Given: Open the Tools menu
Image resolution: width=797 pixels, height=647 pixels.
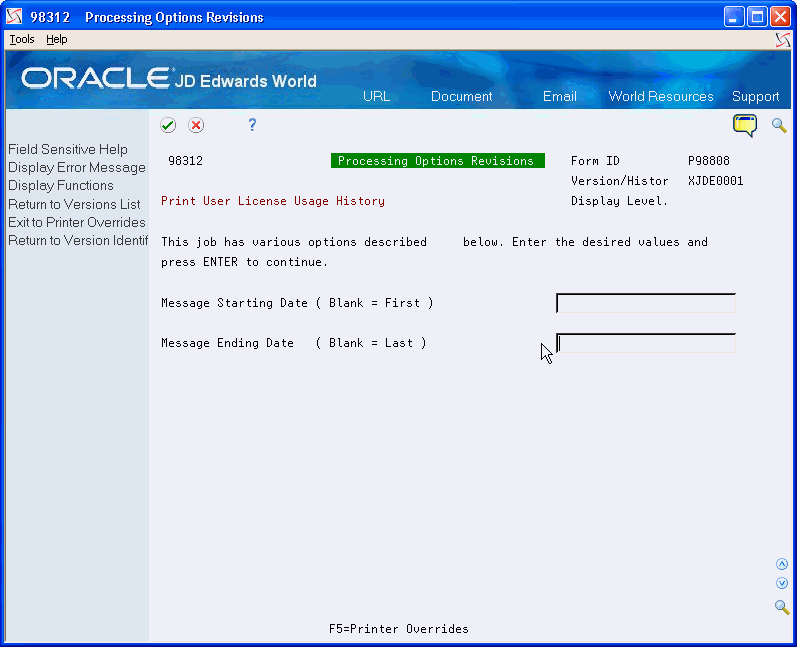Looking at the screenshot, I should click(22, 39).
